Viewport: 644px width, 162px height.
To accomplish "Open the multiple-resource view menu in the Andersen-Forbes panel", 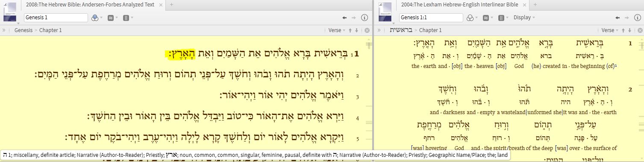I will (128, 18).
